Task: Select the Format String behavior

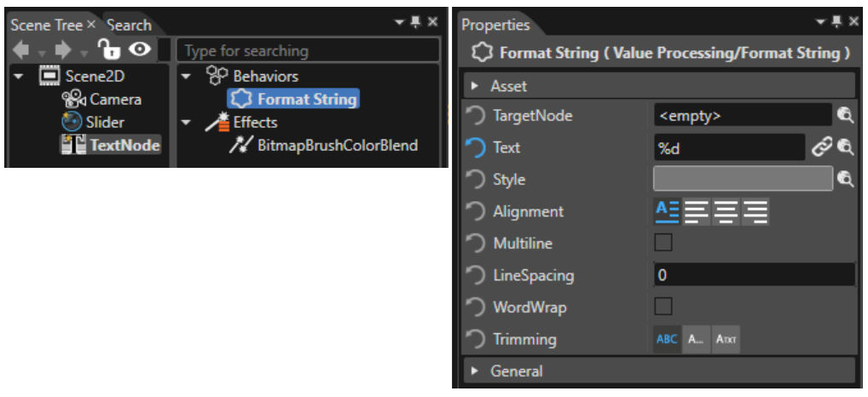Action: [293, 100]
